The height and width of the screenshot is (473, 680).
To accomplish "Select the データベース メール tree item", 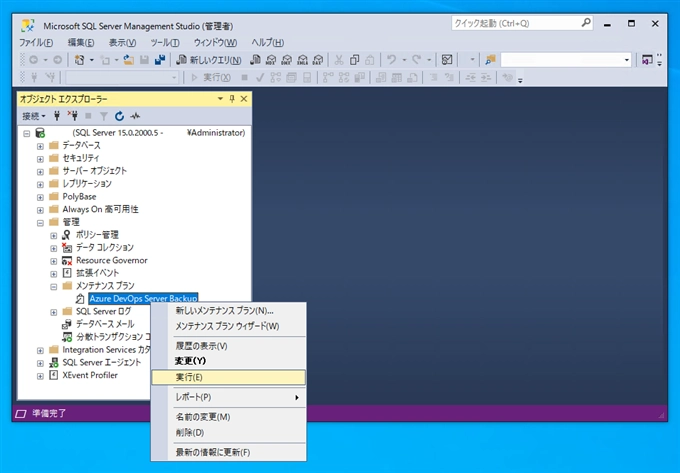I will [x=105, y=324].
